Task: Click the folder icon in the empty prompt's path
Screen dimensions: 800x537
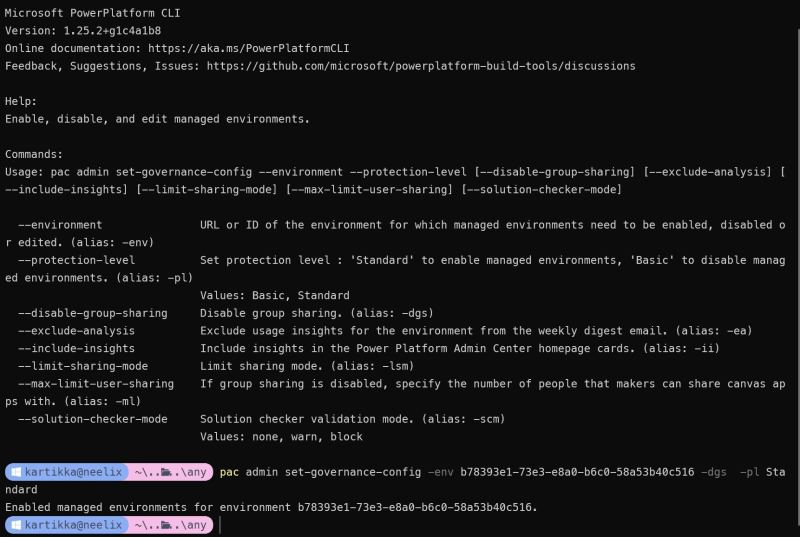Action: click(166, 525)
